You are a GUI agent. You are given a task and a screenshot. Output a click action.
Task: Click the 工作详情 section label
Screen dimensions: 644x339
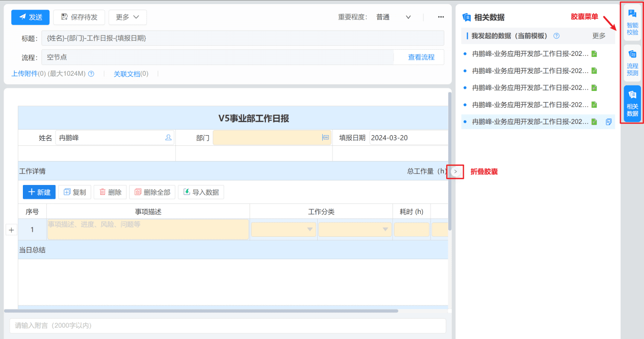(x=32, y=171)
